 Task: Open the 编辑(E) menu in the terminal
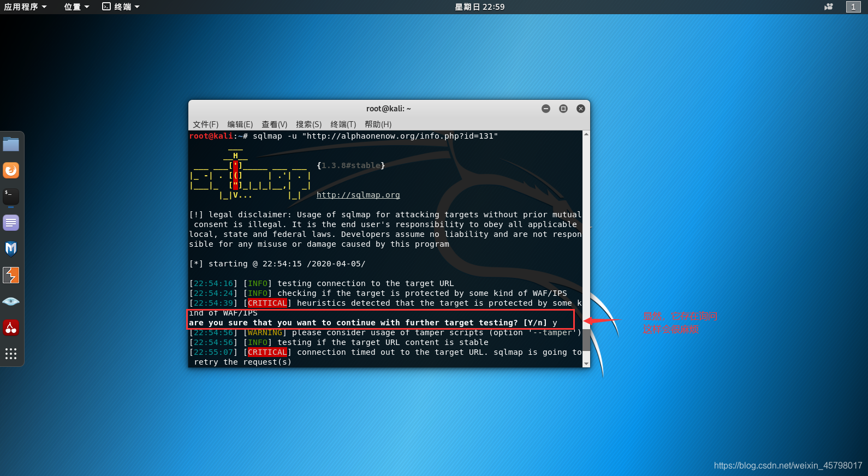click(x=240, y=124)
